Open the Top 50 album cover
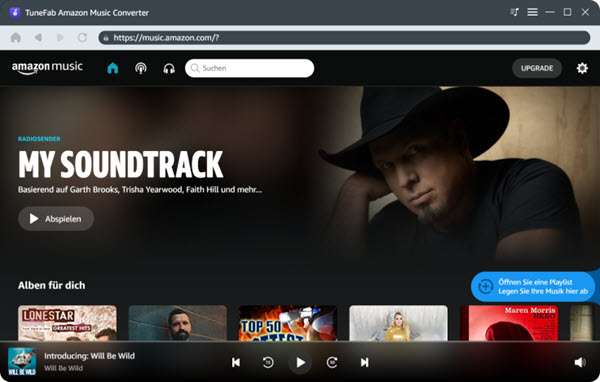600x382 pixels. point(288,323)
